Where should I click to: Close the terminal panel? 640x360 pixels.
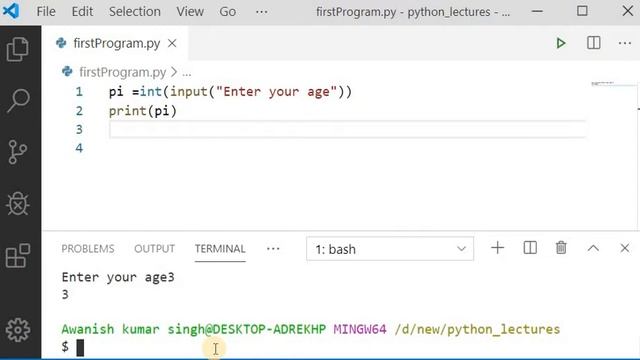[624, 248]
